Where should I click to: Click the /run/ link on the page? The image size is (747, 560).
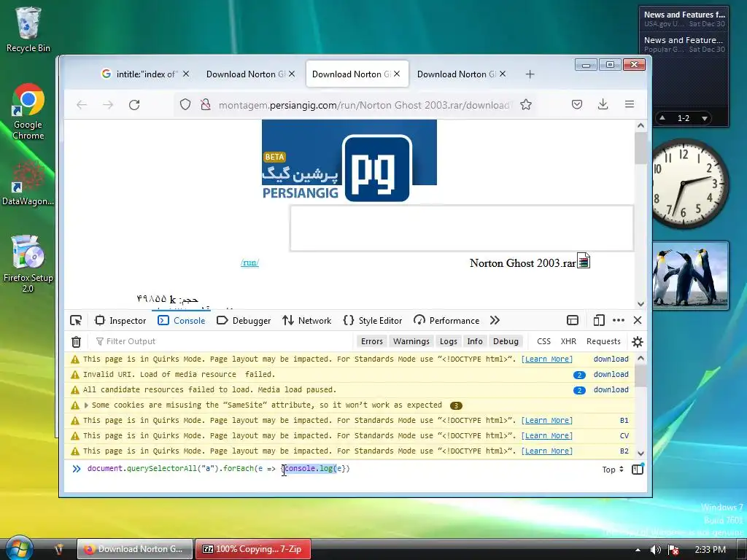[249, 262]
